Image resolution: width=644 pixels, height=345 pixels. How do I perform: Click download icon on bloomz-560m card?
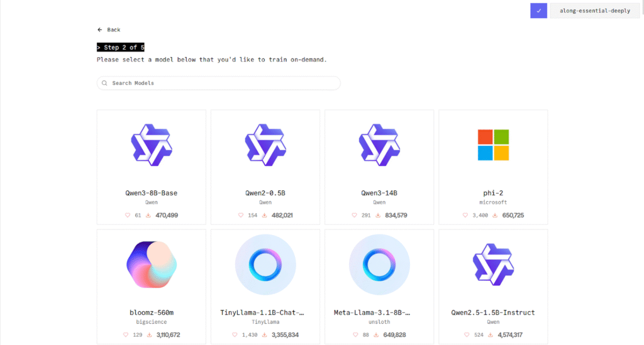(148, 335)
